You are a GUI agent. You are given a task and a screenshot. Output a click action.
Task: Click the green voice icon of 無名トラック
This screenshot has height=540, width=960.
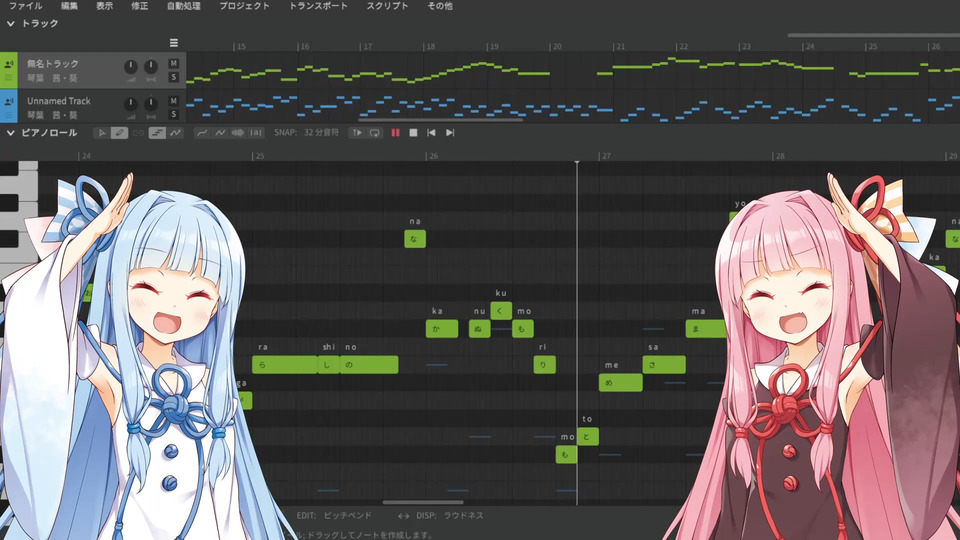(9, 64)
